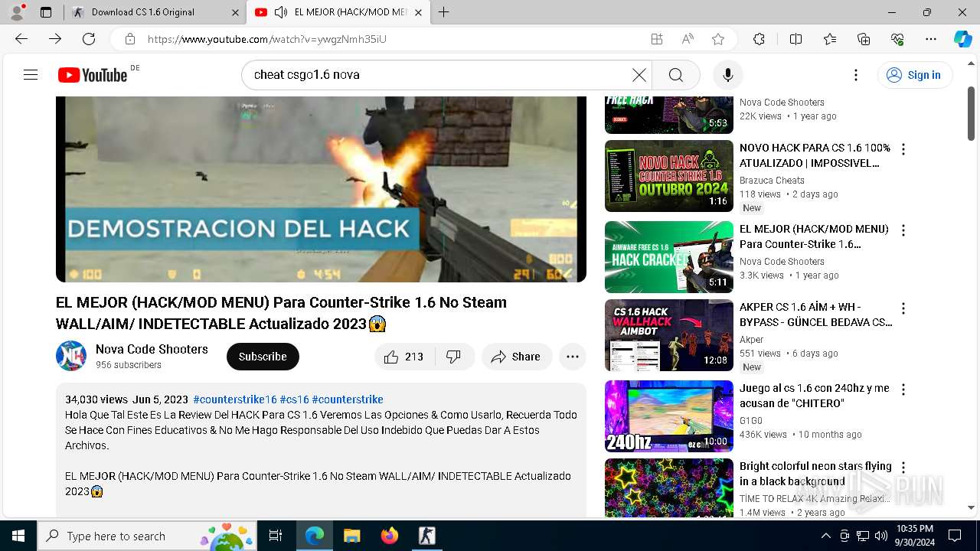Screen dimensions: 980x551
Task: View site information lock icon
Action: tap(130, 39)
